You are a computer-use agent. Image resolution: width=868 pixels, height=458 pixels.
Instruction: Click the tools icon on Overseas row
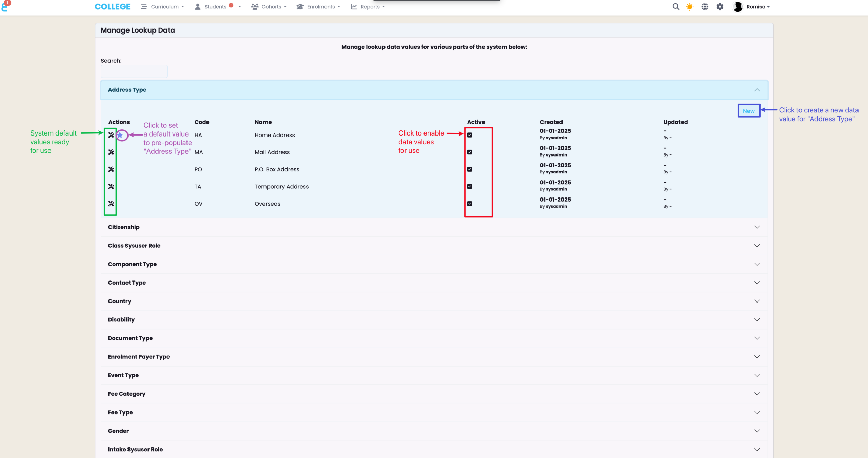(x=111, y=204)
